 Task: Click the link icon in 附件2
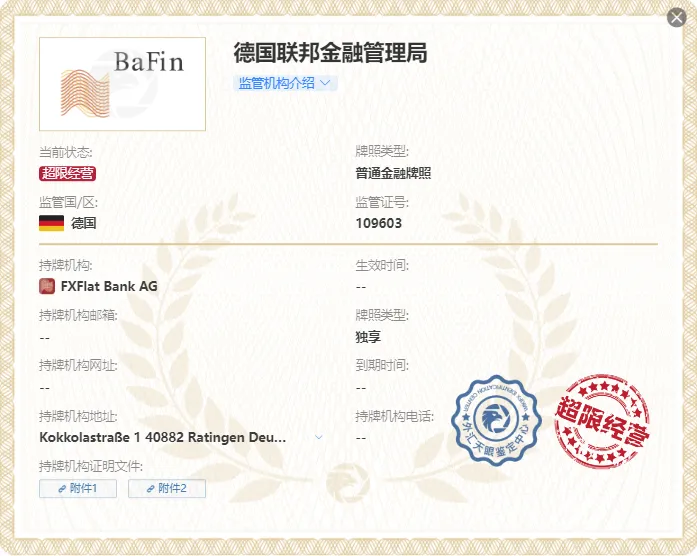(151, 489)
